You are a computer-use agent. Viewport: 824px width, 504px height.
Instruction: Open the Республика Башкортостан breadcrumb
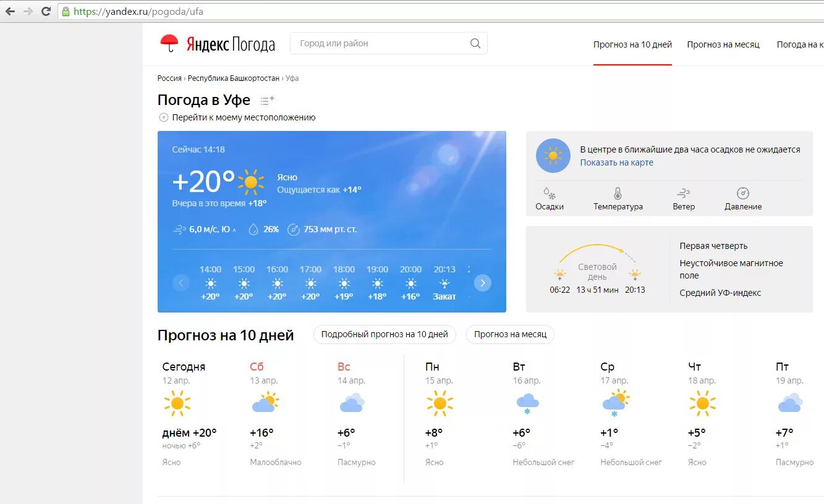click(x=234, y=78)
